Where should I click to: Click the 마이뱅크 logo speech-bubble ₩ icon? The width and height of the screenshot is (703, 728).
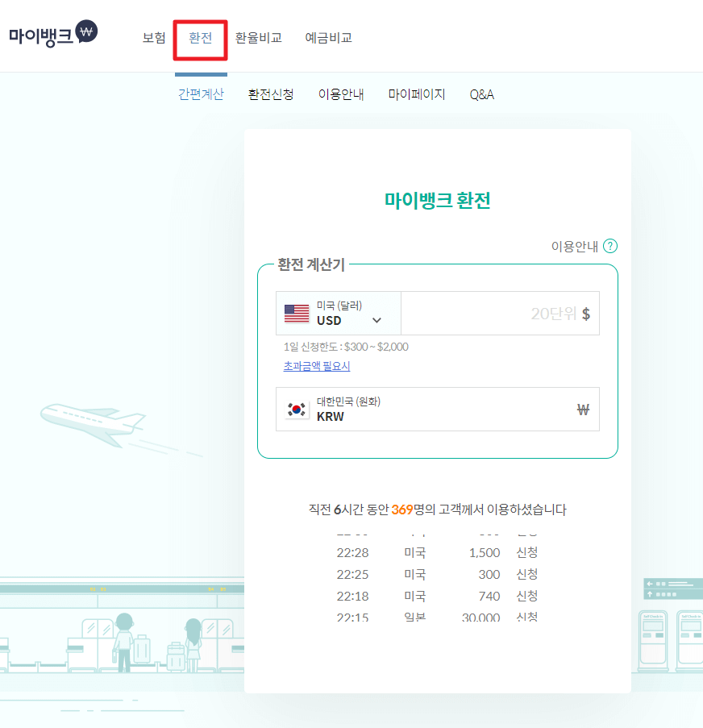pyautogui.click(x=87, y=31)
